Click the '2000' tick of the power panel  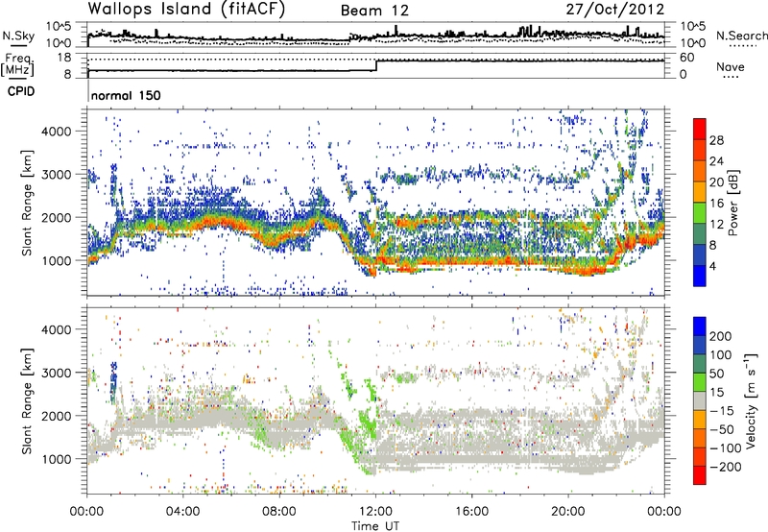(x=57, y=217)
